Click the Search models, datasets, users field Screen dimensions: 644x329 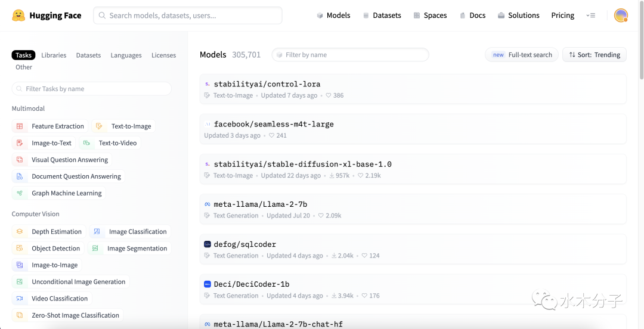188,15
